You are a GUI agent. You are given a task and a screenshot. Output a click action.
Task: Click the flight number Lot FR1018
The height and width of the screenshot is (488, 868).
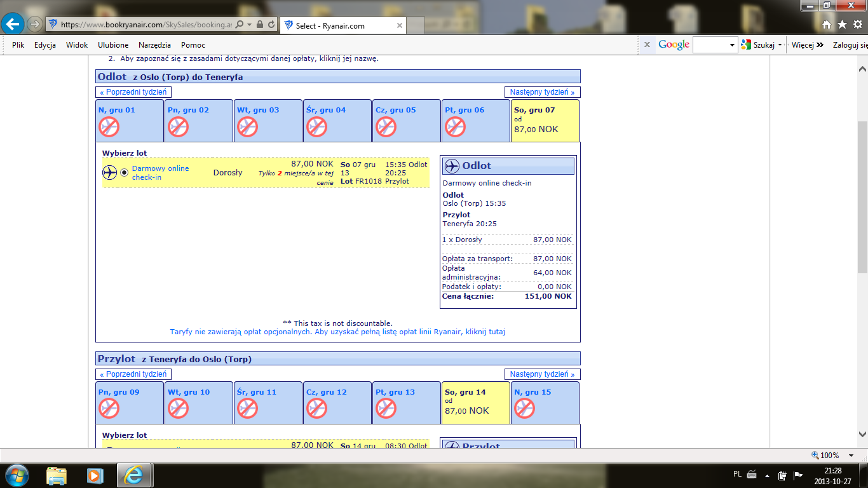click(362, 181)
